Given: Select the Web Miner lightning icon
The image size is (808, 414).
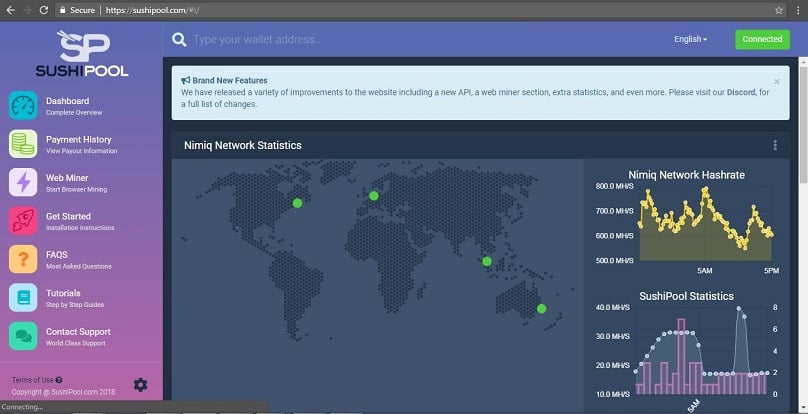Looking at the screenshot, I should 23,183.
